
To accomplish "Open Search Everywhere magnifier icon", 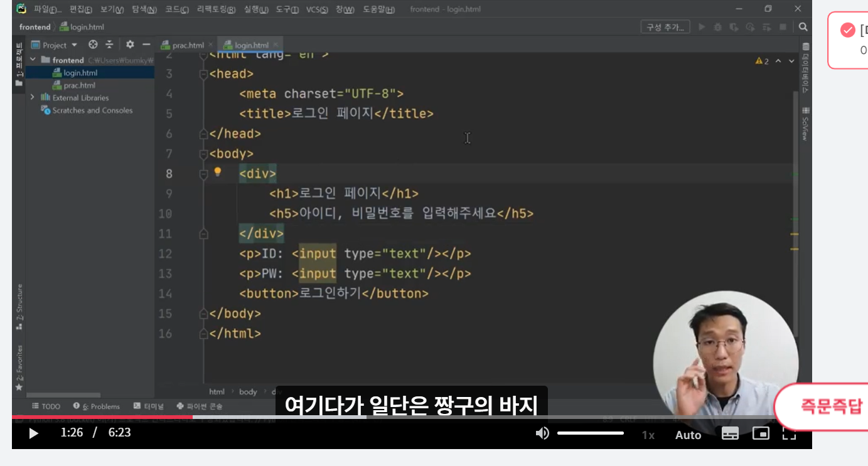I will [803, 27].
